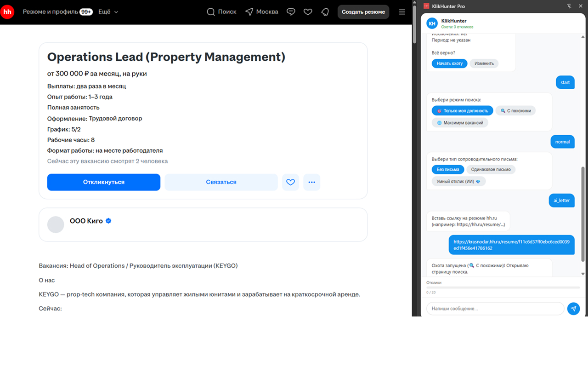Open the krasnodar.hh.ru resume link message
The height and width of the screenshot is (368, 588).
point(511,245)
